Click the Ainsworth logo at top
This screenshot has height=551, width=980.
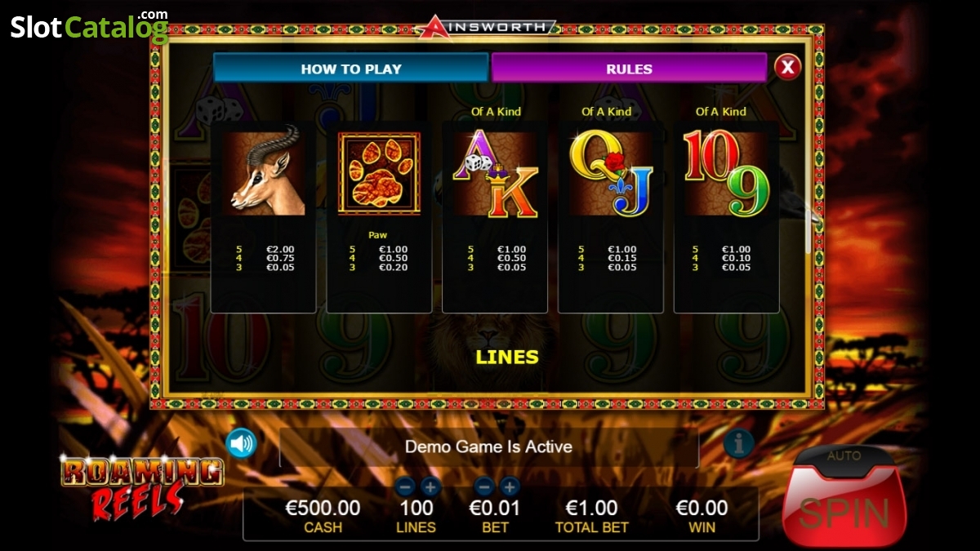tap(485, 27)
